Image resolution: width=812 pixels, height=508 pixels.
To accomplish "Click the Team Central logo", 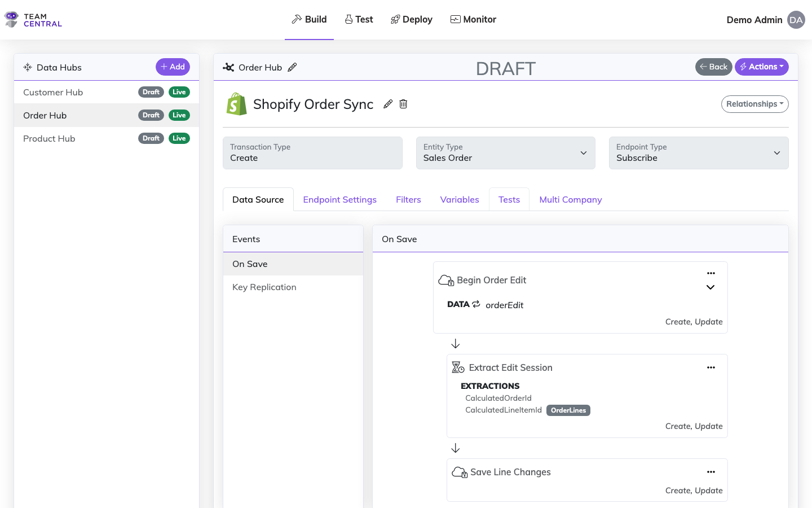I will click(x=33, y=20).
